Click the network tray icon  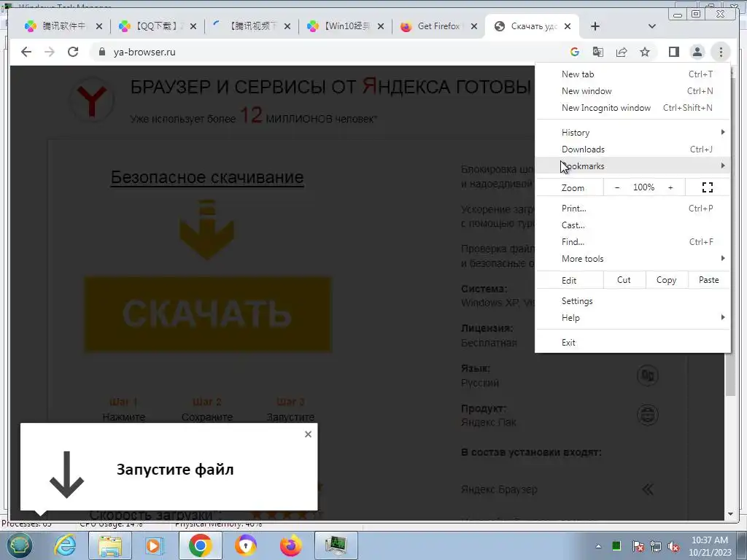point(656,546)
